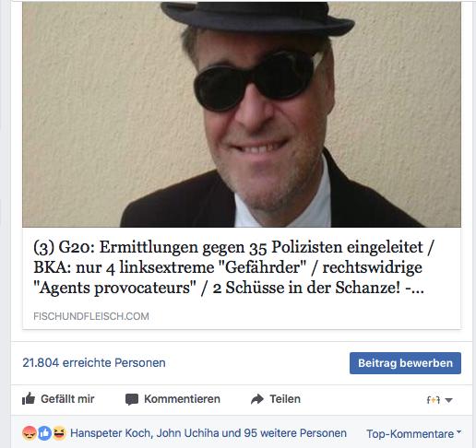Click the profile identity icon beside Teilen
This screenshot has height=448, width=476.
point(434,400)
